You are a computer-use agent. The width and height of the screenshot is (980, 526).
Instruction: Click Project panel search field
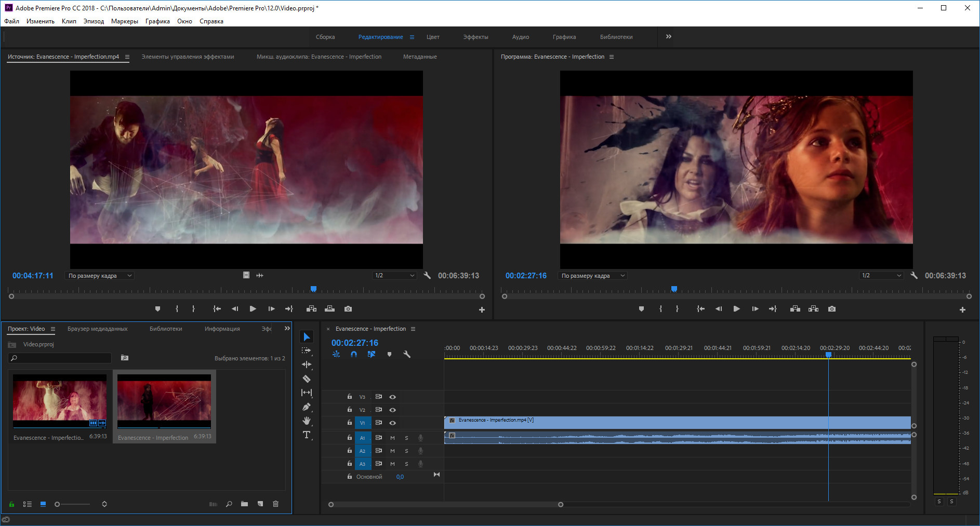tap(60, 358)
